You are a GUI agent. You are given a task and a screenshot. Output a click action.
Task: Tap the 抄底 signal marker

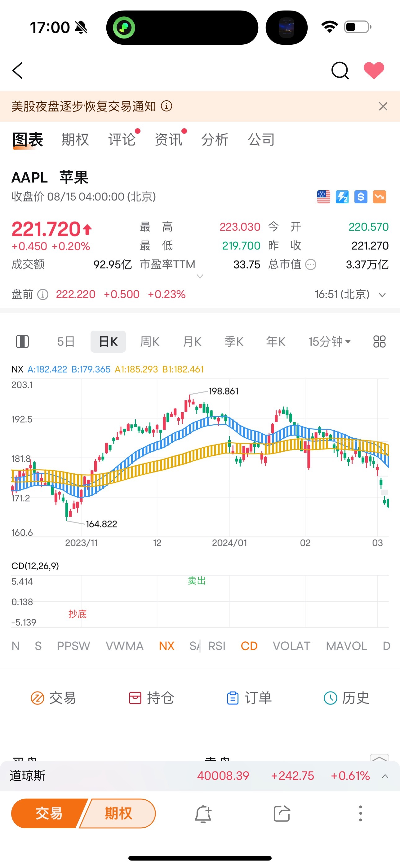tap(78, 614)
